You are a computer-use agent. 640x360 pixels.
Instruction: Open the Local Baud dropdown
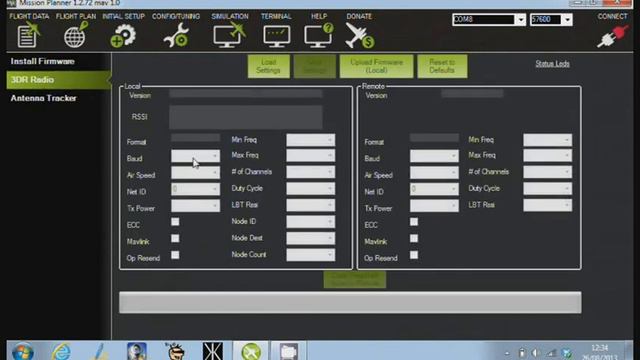pos(195,156)
